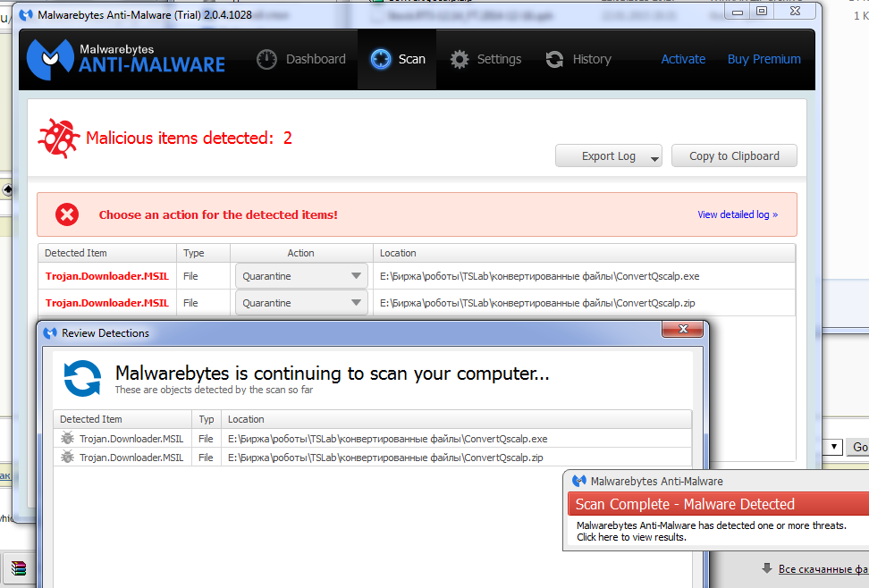This screenshot has height=588, width=869.
Task: Click the ConvertQscalp.exe location path in main table
Action: point(539,276)
